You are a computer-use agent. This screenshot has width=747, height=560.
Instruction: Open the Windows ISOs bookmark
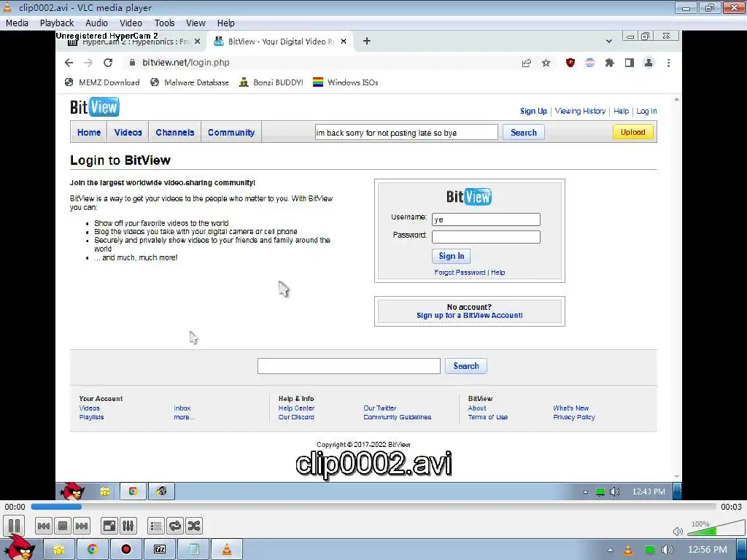(x=345, y=82)
